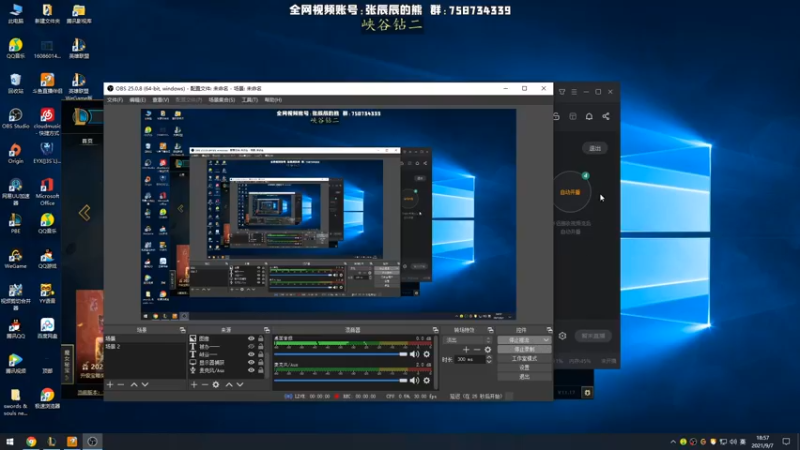
Task: Open the 查看(V) menu in OBS
Action: click(x=161, y=100)
